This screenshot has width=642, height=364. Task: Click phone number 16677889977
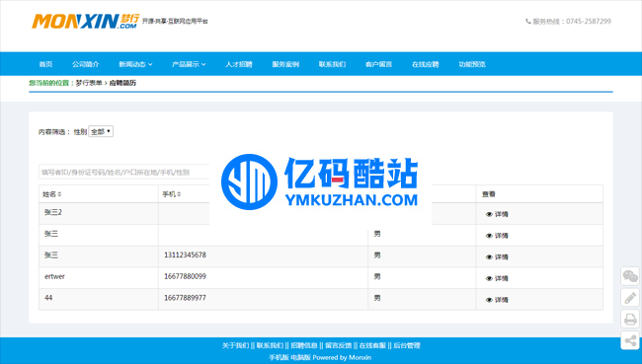point(185,298)
